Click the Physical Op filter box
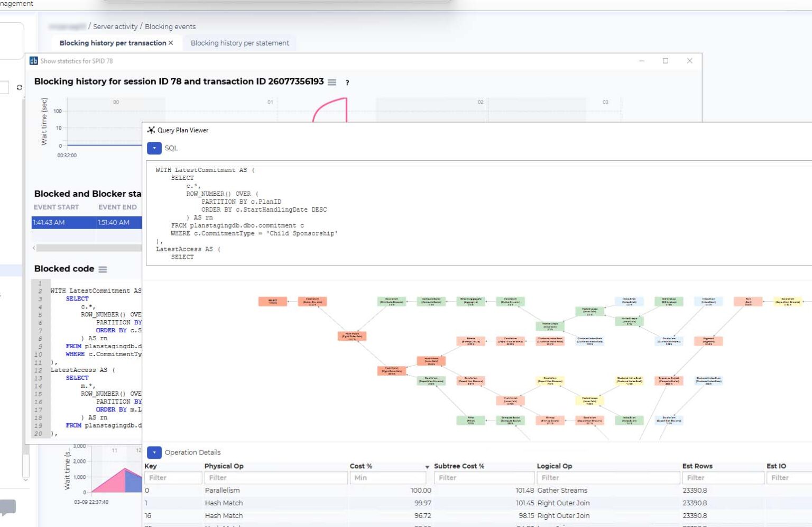This screenshot has height=527, width=812. [275, 478]
